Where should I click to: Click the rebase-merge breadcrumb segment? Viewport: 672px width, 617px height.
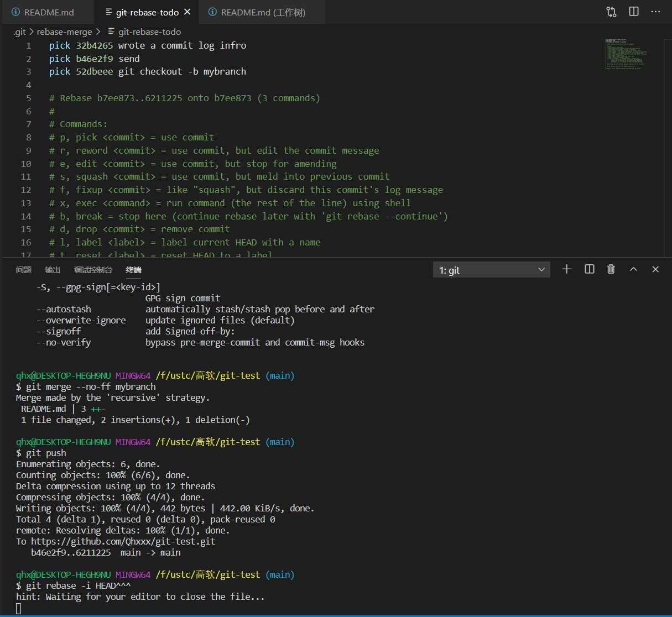(x=64, y=32)
